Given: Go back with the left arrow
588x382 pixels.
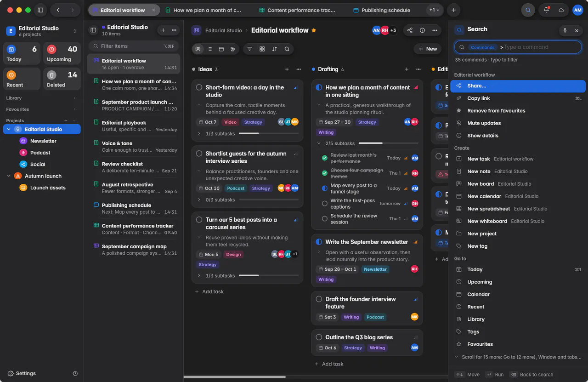Looking at the screenshot, I should point(58,10).
